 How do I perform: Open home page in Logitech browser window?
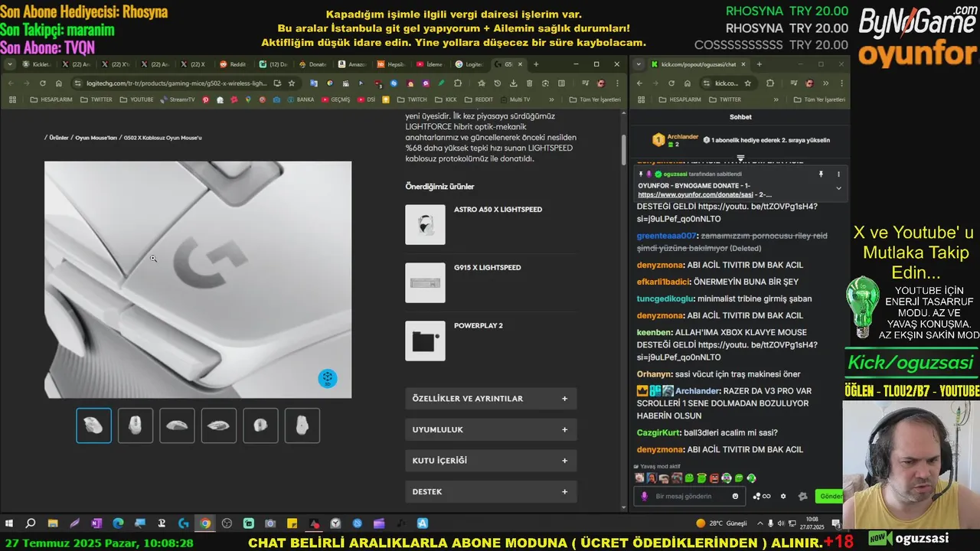coord(58,83)
